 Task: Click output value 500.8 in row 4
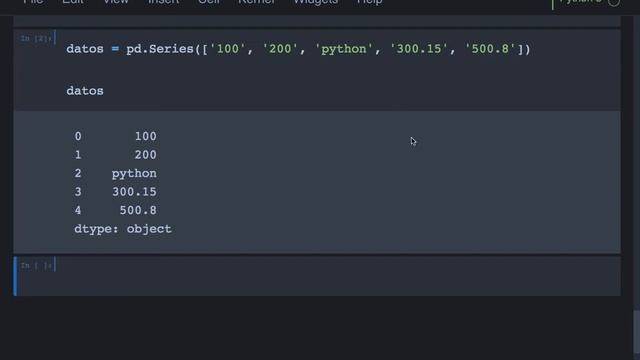(x=138, y=210)
